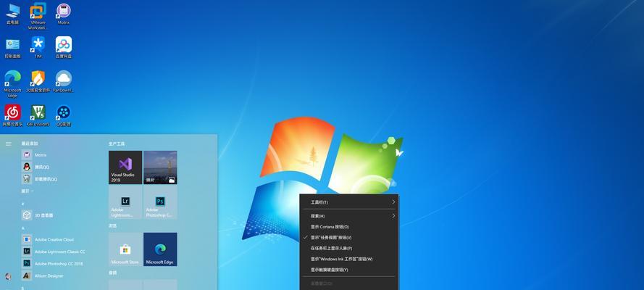Open the Baidu Netdisk desktop shortcut
Image resolution: width=644 pixels, height=290 pixels.
[x=63, y=47]
